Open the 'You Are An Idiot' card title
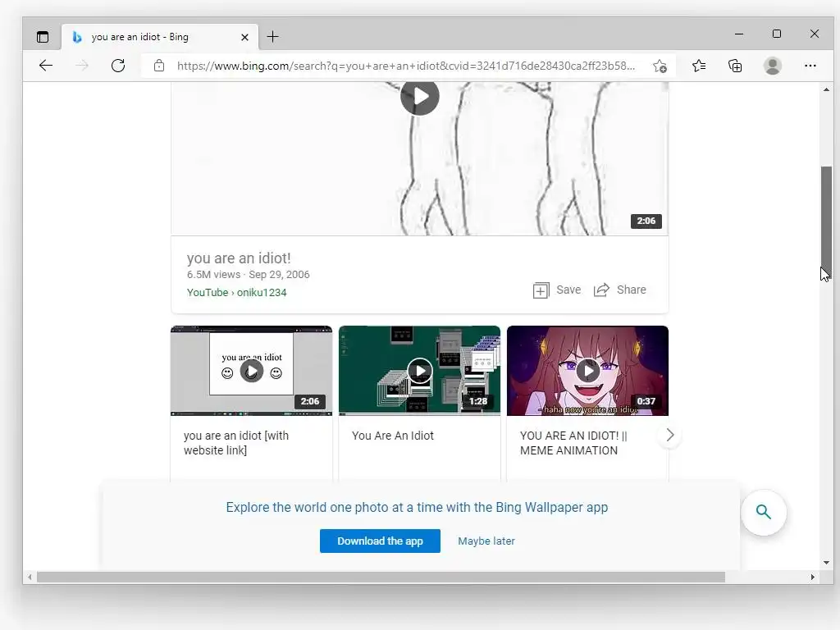The height and width of the screenshot is (630, 840). tap(393, 436)
